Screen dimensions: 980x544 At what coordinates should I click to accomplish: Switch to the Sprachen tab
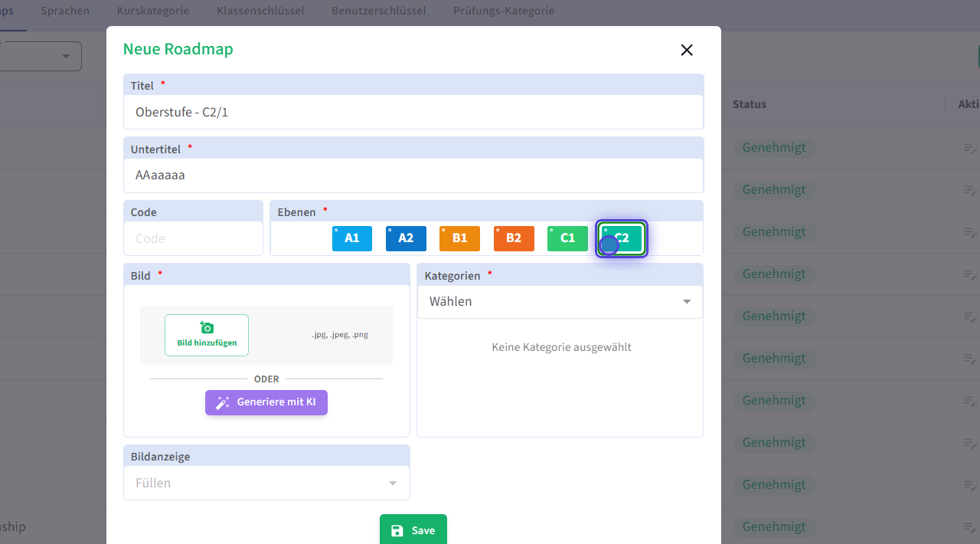coord(65,11)
